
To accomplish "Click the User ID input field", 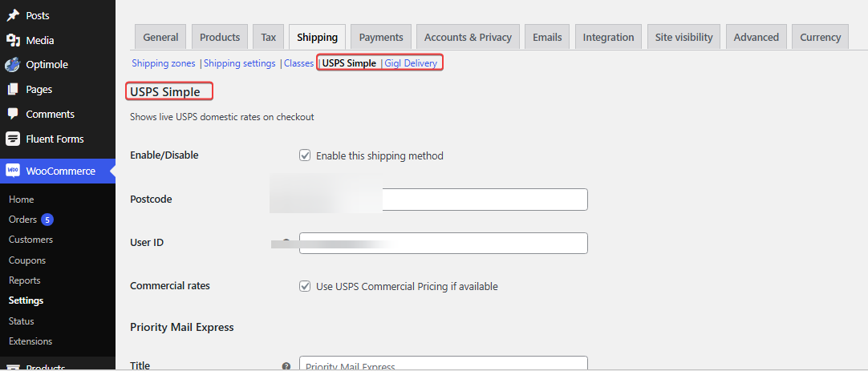I will [443, 244].
